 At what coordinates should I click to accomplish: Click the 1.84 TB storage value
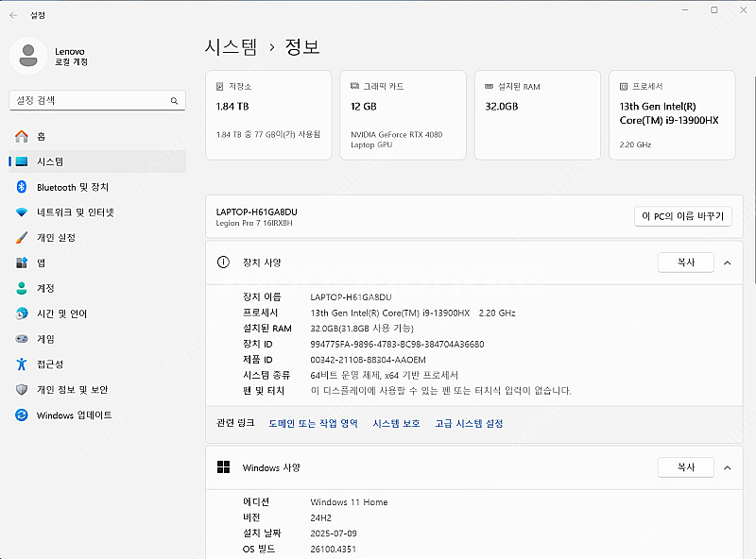point(232,107)
